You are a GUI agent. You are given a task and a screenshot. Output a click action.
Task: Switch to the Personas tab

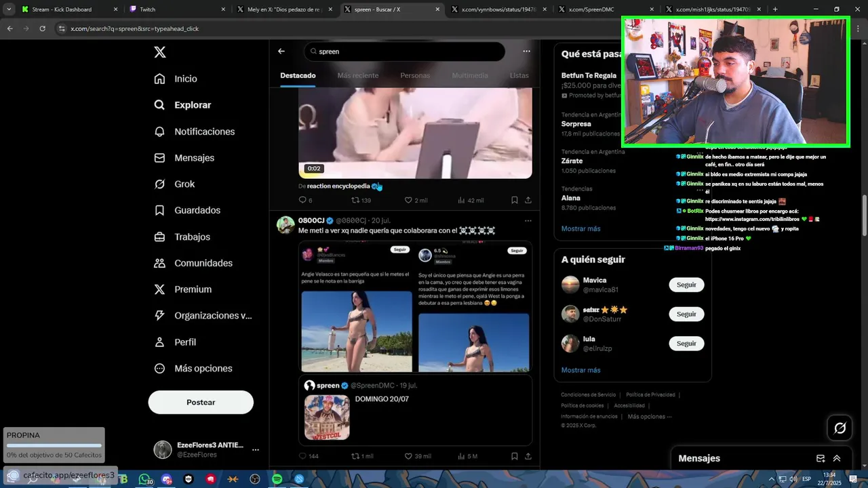click(415, 75)
